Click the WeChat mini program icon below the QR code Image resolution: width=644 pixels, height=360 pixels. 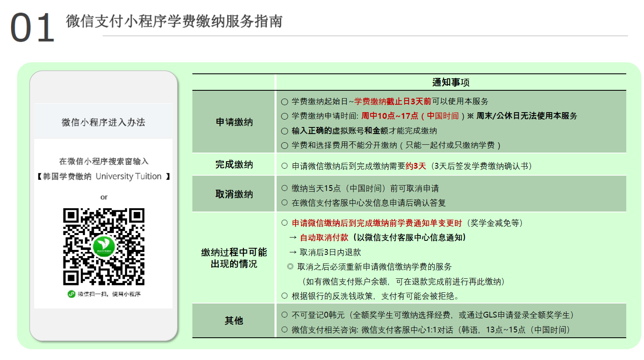coord(71,294)
